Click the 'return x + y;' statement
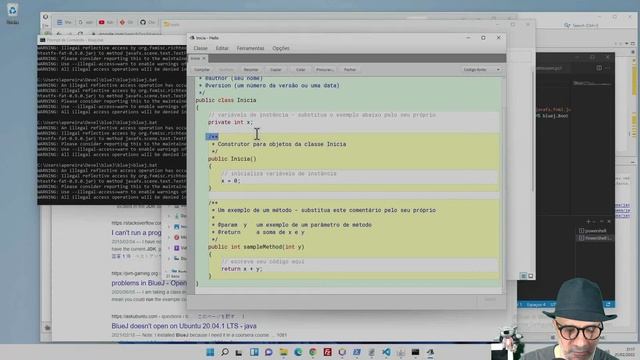The height and width of the screenshot is (360, 640). click(242, 269)
